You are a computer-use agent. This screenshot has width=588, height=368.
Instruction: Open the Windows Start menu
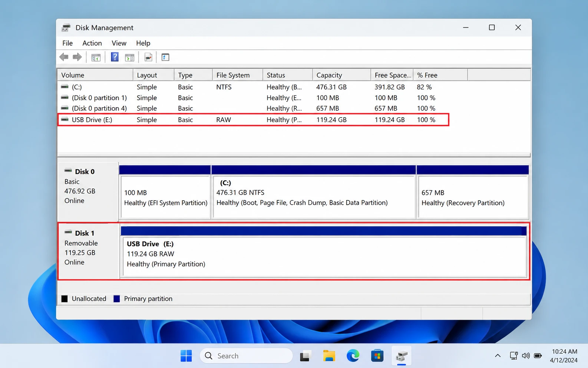click(186, 356)
